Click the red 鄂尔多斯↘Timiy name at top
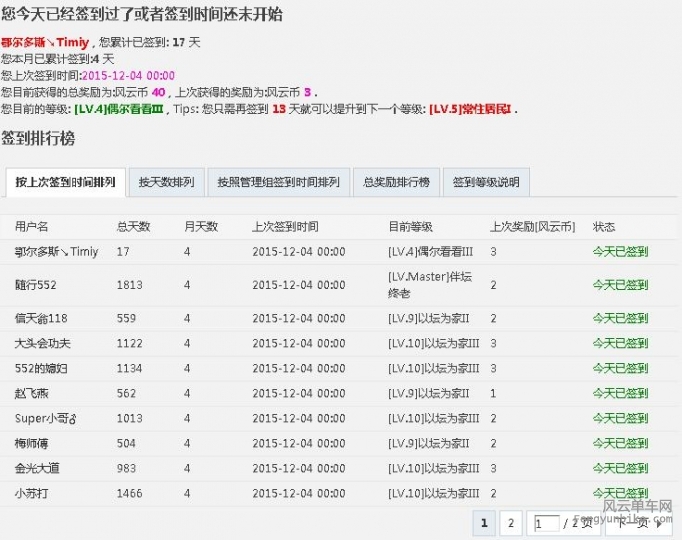Viewport: 682px width, 540px height. 45,43
